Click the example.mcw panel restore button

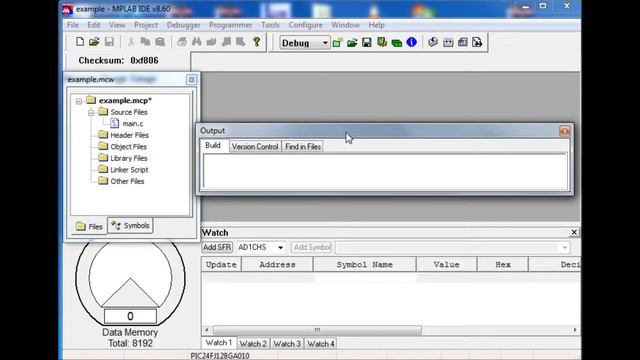pos(191,80)
